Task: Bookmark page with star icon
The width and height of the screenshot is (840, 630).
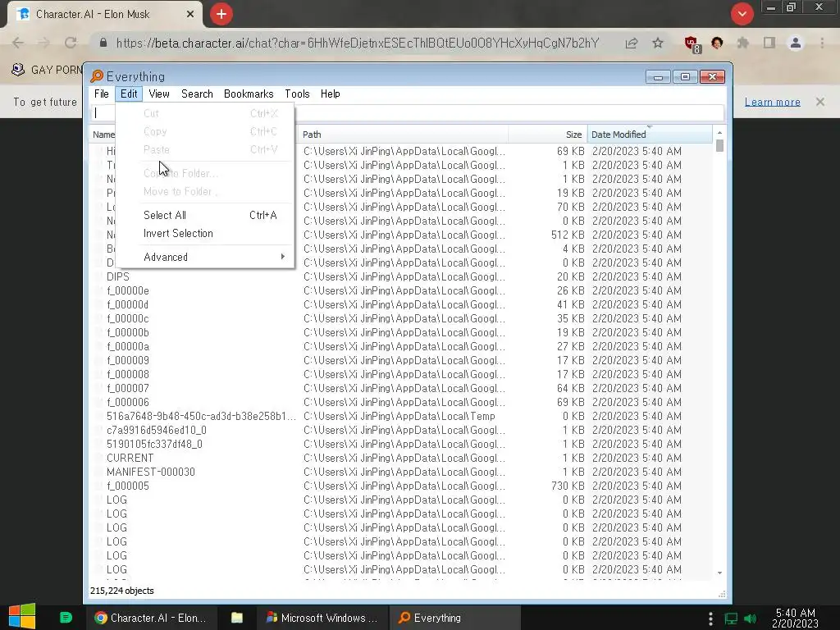Action: [x=658, y=43]
